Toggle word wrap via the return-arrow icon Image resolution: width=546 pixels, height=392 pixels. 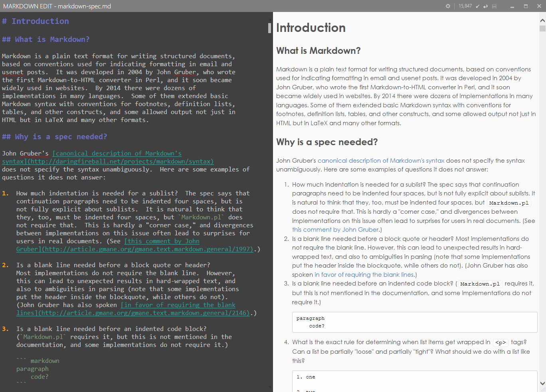tap(486, 6)
